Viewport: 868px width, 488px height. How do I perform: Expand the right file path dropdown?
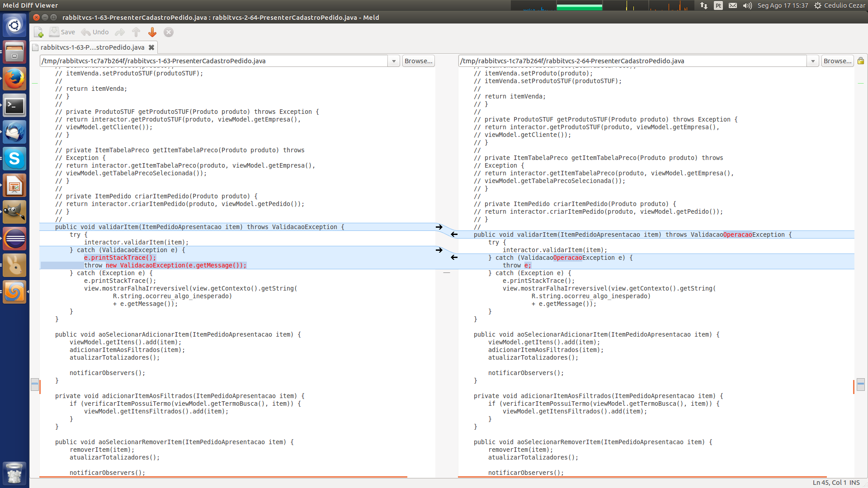[x=813, y=61]
